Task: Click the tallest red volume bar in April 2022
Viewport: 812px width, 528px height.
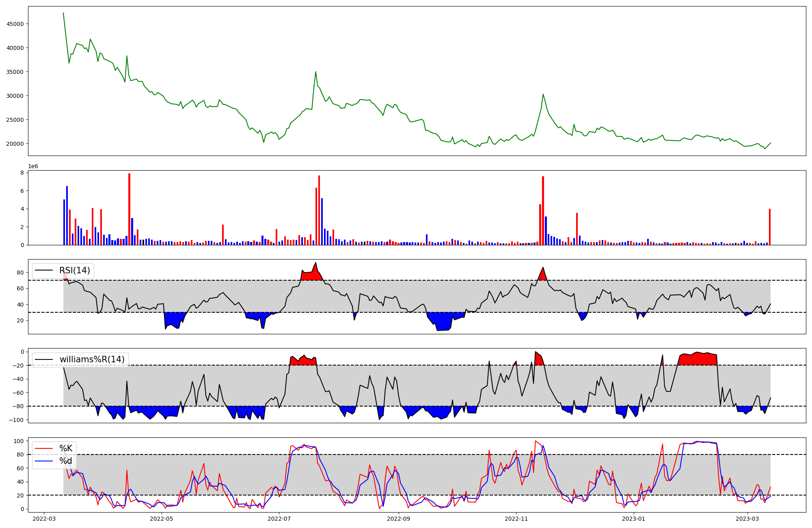Action: point(129,209)
